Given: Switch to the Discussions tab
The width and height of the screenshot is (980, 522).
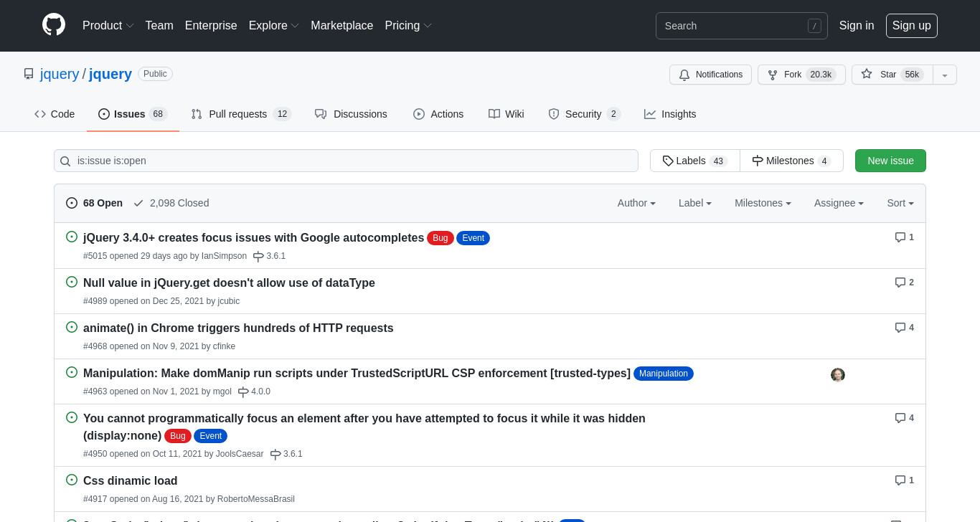Looking at the screenshot, I should [x=351, y=114].
